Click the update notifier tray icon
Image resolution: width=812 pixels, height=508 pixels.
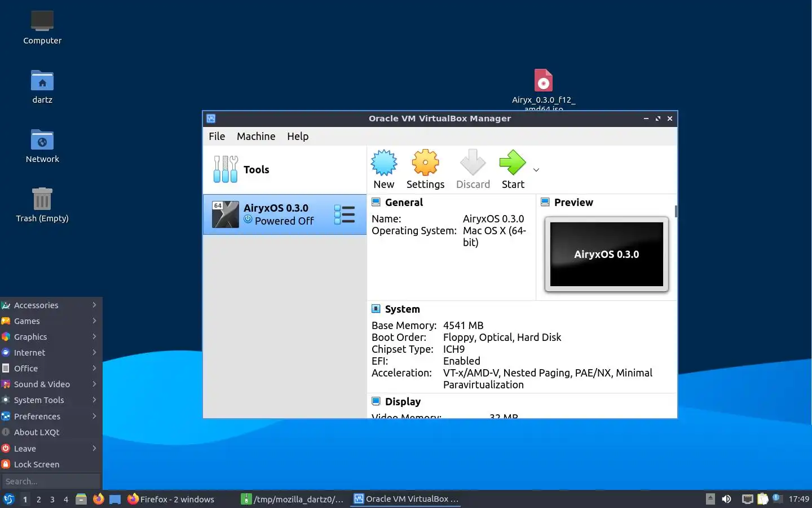coord(777,498)
